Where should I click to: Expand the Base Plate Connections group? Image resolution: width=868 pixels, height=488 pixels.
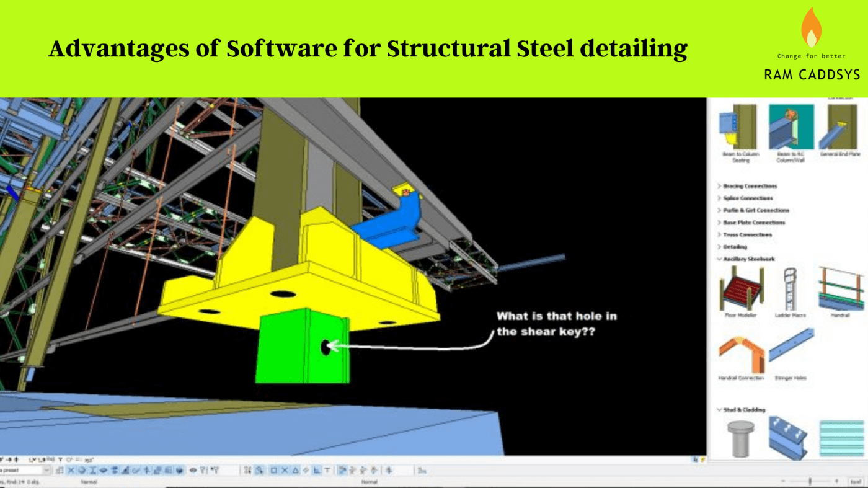(751, 223)
